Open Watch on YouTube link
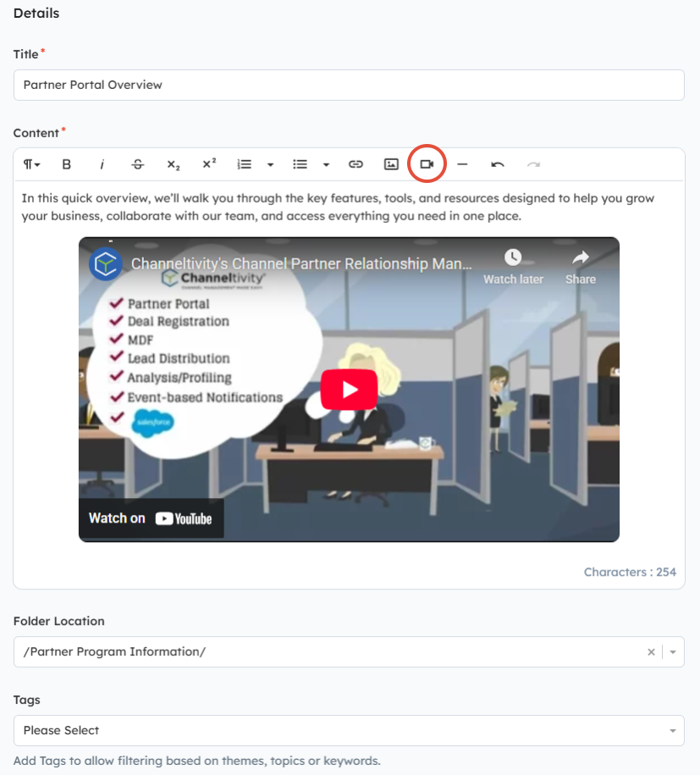The image size is (700, 775). pos(151,518)
